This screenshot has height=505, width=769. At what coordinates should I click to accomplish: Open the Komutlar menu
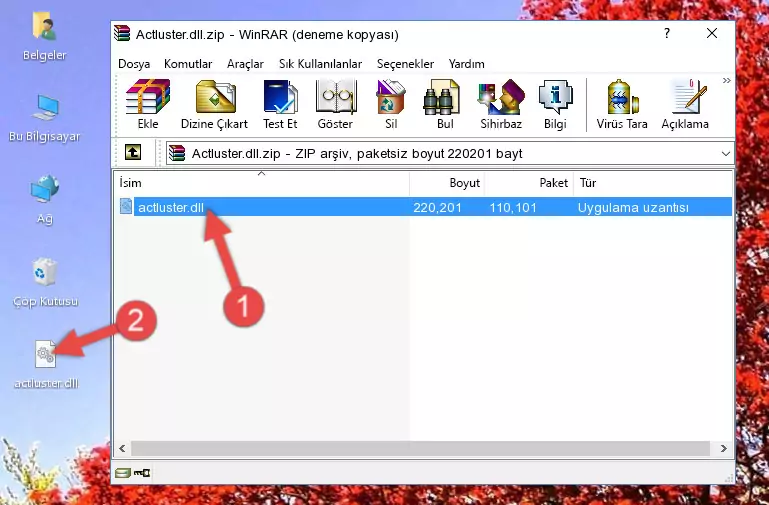188,64
